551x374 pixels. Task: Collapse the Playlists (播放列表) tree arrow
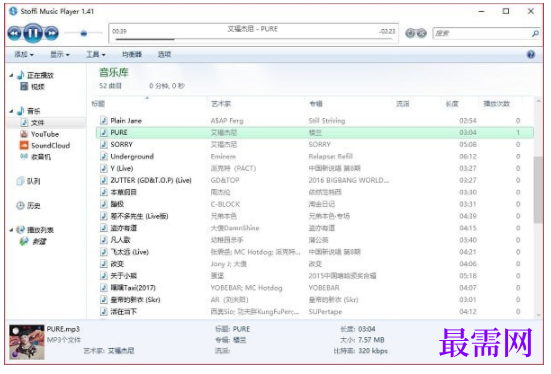pyautogui.click(x=11, y=230)
